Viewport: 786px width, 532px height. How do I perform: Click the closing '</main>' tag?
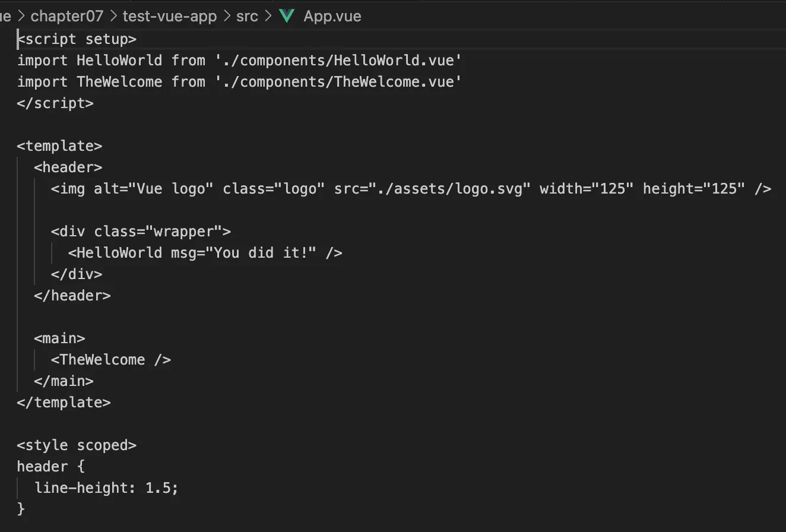click(x=64, y=381)
